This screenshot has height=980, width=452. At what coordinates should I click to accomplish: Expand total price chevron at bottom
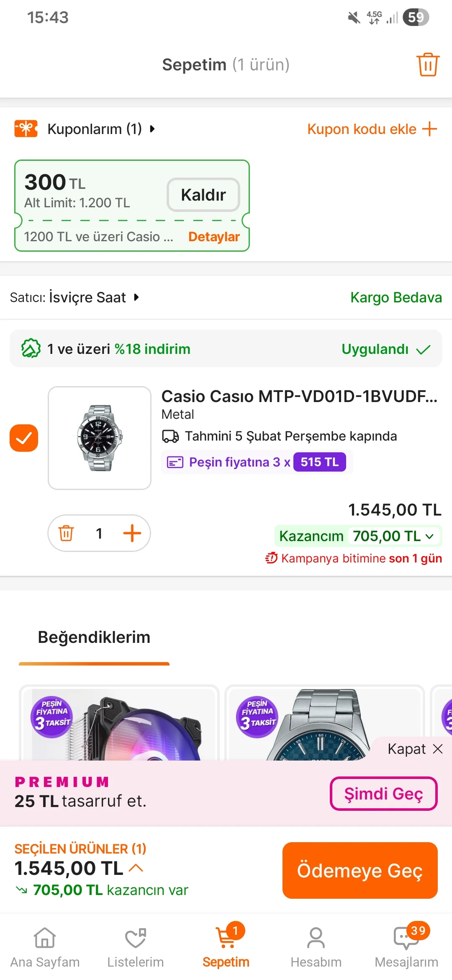click(136, 868)
